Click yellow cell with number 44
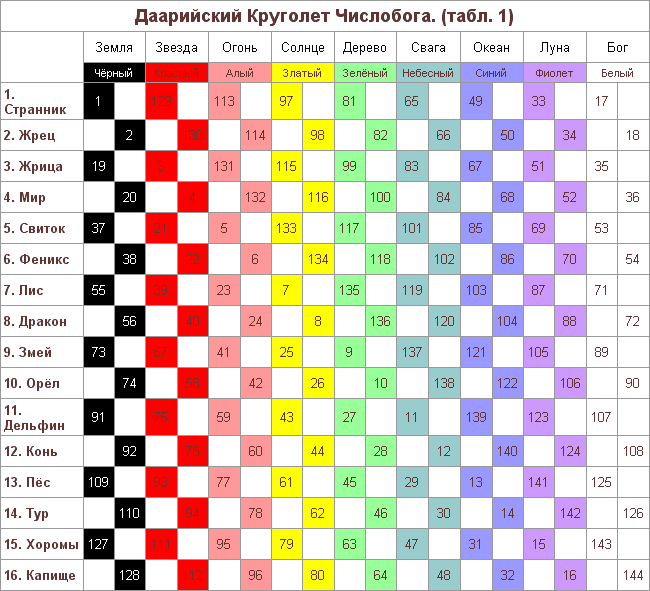650x591 pixels. point(318,451)
